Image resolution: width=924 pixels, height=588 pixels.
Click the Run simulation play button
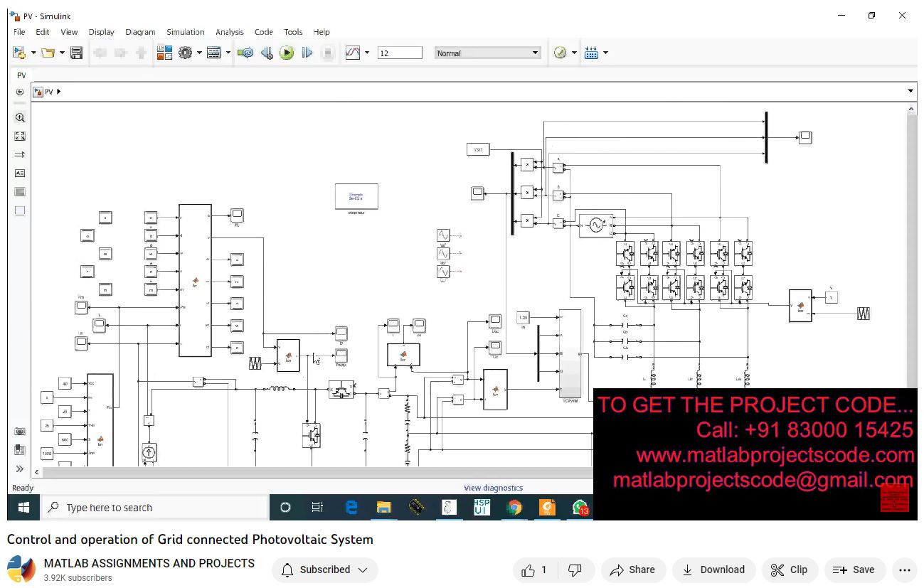(287, 53)
